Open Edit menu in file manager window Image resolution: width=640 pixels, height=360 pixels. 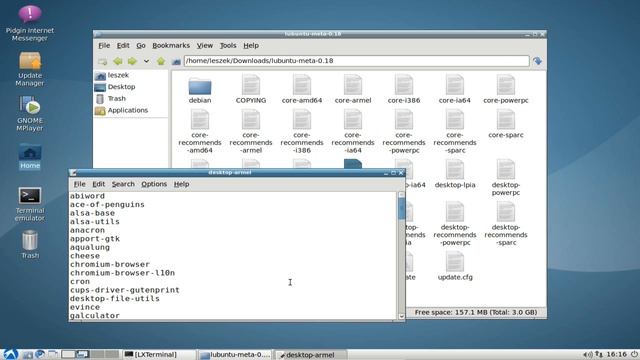(123, 45)
